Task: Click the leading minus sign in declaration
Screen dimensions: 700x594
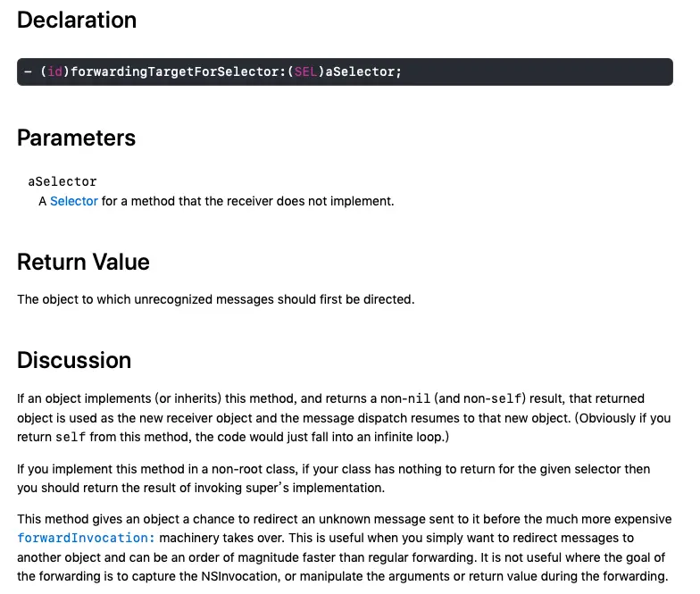Action: point(29,71)
